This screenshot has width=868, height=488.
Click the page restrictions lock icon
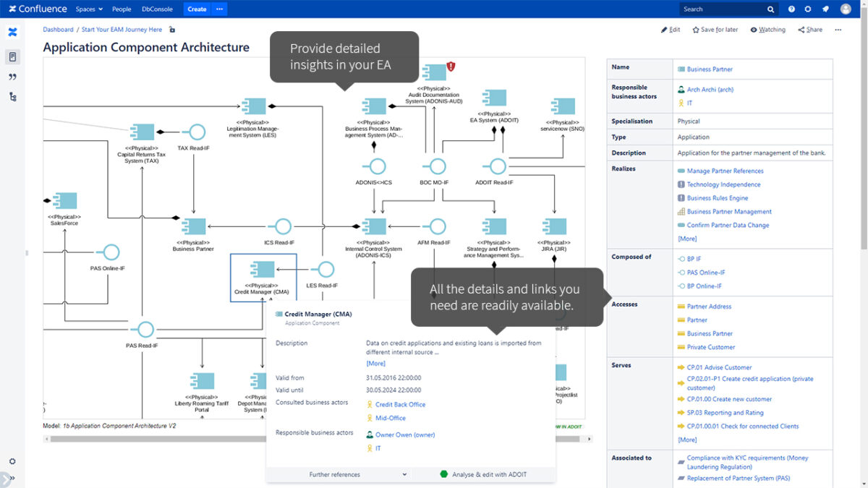coord(172,30)
